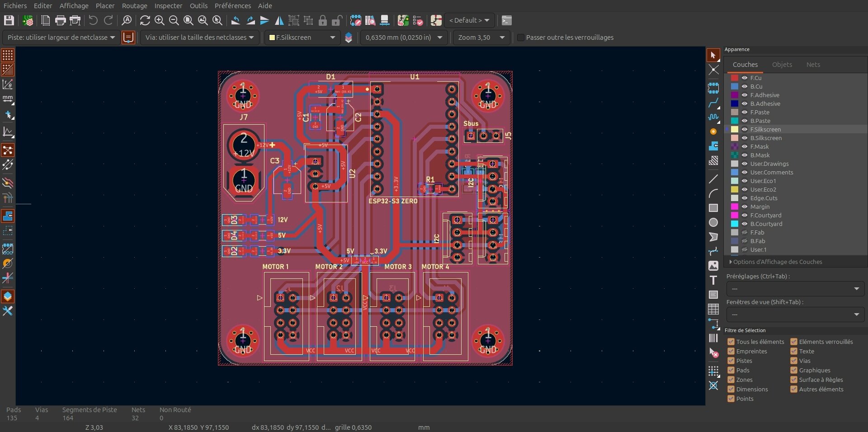The image size is (868, 432).
Task: Click the Zoom in magnifier icon
Action: click(159, 20)
